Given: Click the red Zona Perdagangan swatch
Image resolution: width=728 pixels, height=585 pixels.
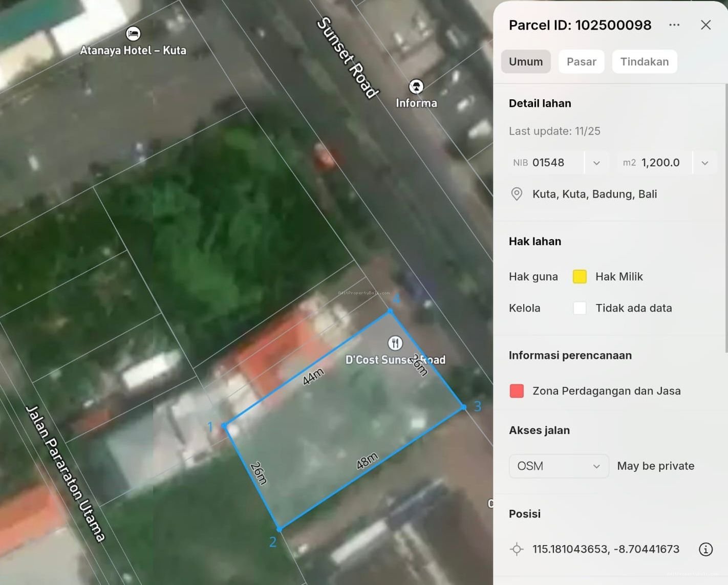Looking at the screenshot, I should coord(517,391).
